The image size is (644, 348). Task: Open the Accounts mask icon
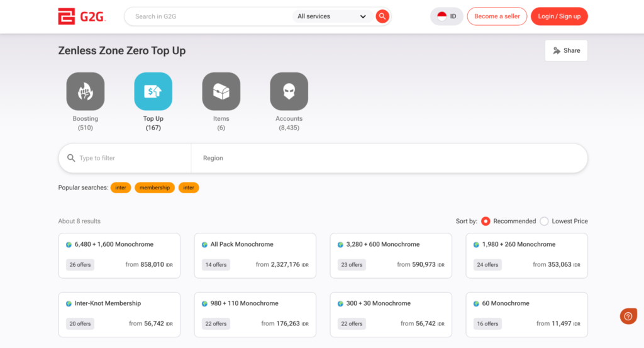coord(289,92)
